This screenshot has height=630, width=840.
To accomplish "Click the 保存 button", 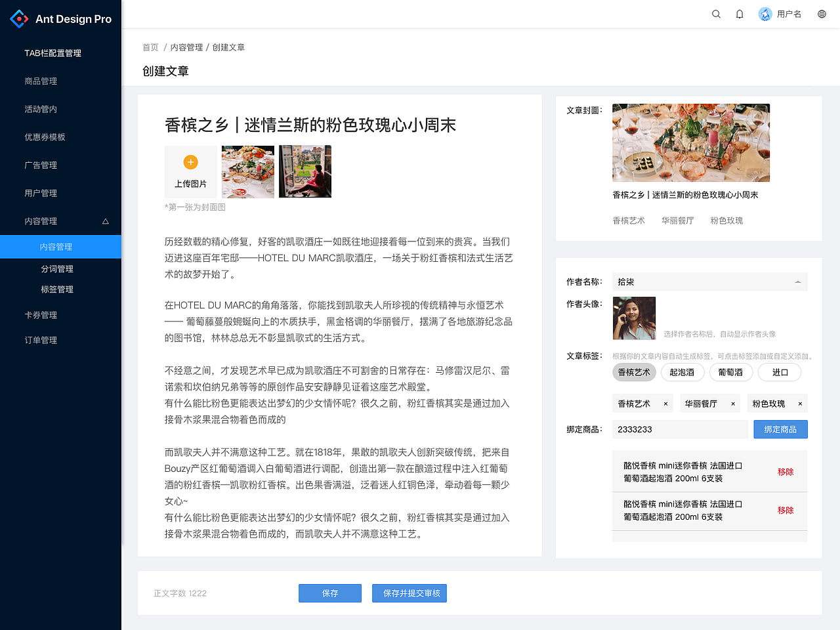I will point(329,593).
